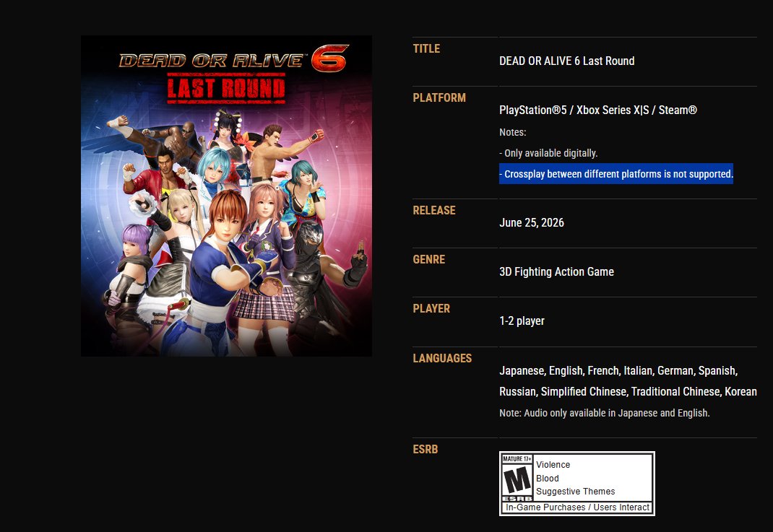This screenshot has width=773, height=532.
Task: Click the orange '6' in the game logo
Action: (x=329, y=58)
